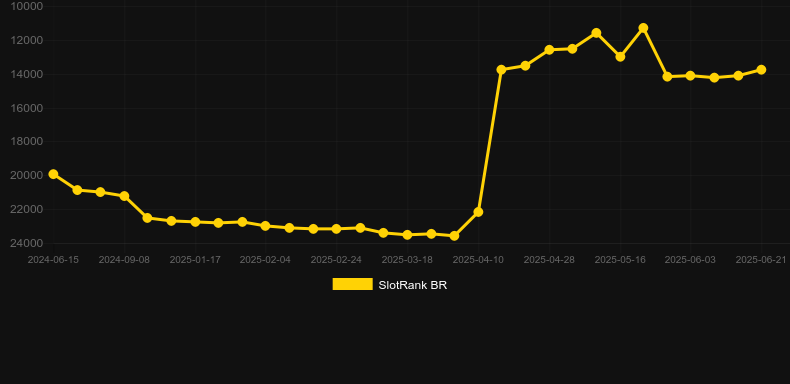Click the 2025-04-28 x-axis date label
This screenshot has height=384, width=790.
coord(549,260)
